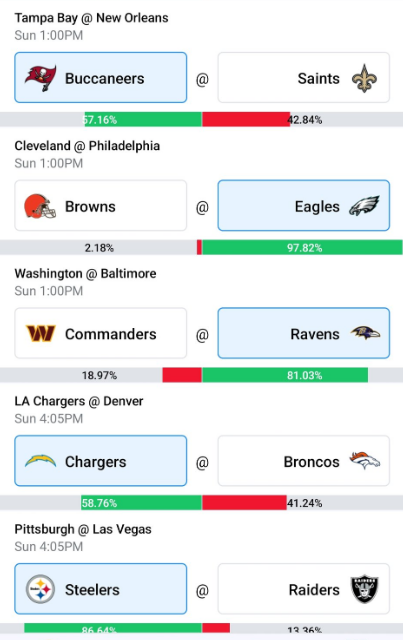The image size is (403, 640).
Task: Pick Saints to win
Action: pyautogui.click(x=304, y=78)
